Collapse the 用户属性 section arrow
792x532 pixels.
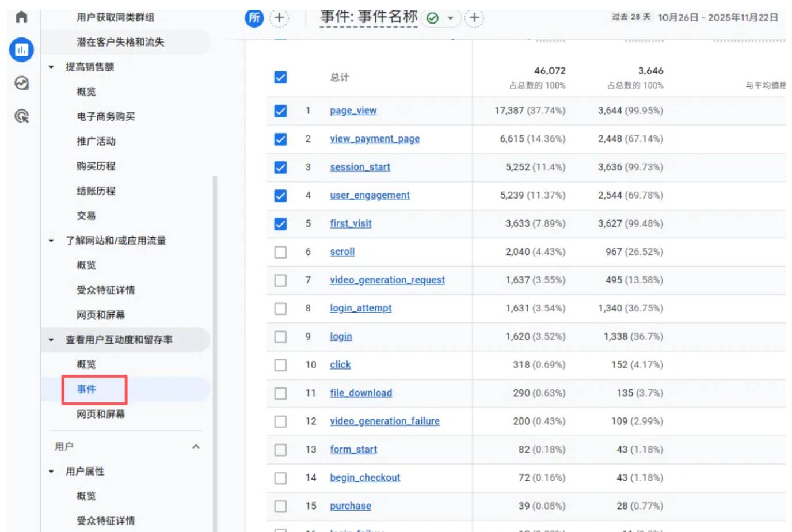(x=51, y=471)
